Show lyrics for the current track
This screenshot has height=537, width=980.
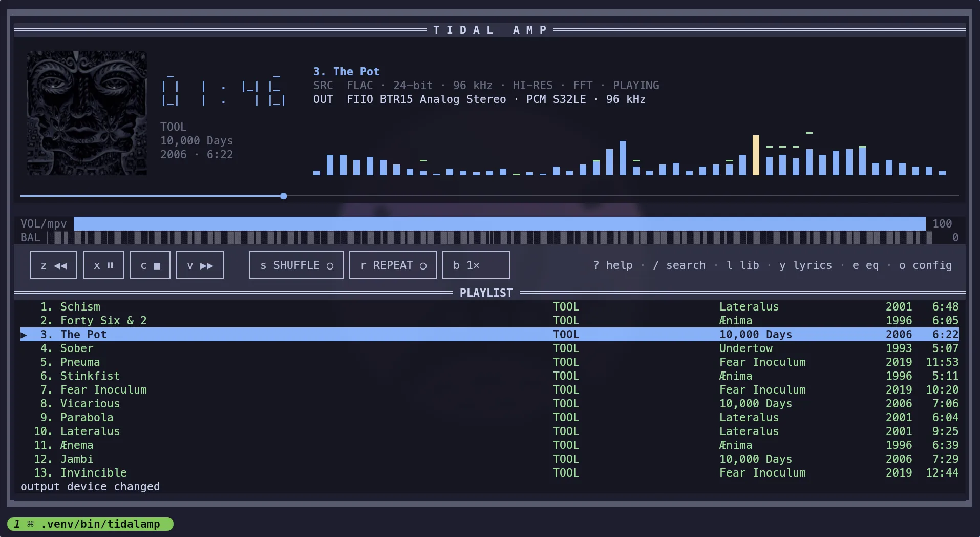pos(805,265)
